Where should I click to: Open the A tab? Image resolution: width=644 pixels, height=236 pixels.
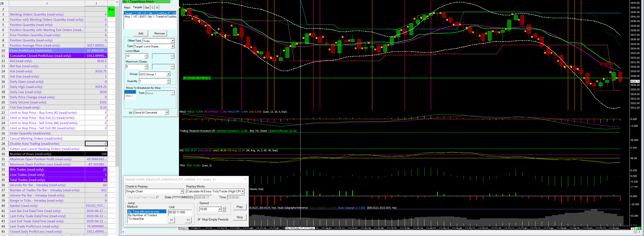pyautogui.click(x=157, y=7)
